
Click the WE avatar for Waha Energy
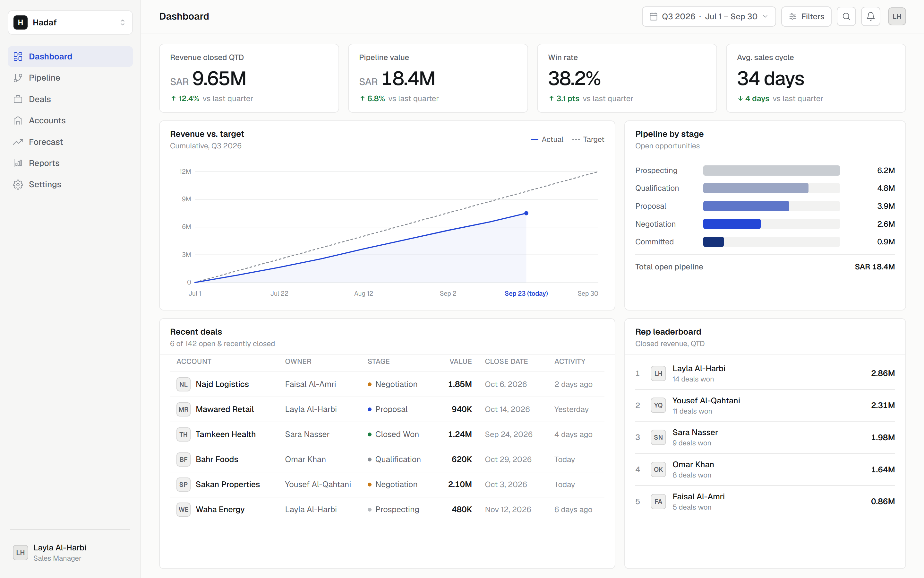pos(183,510)
